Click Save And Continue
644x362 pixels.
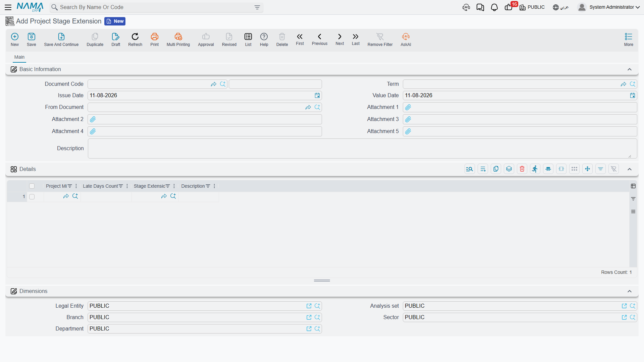(x=61, y=40)
